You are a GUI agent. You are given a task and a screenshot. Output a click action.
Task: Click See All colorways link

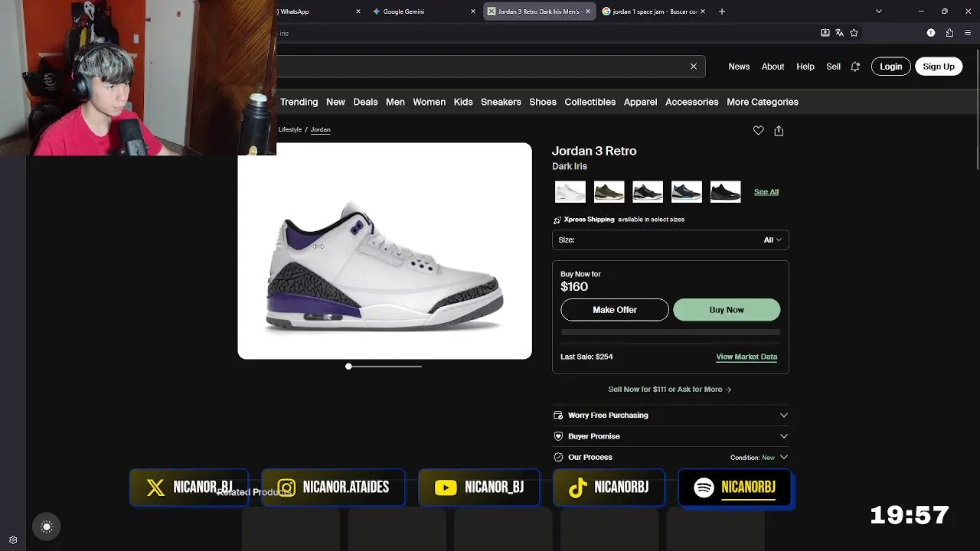coord(766,192)
